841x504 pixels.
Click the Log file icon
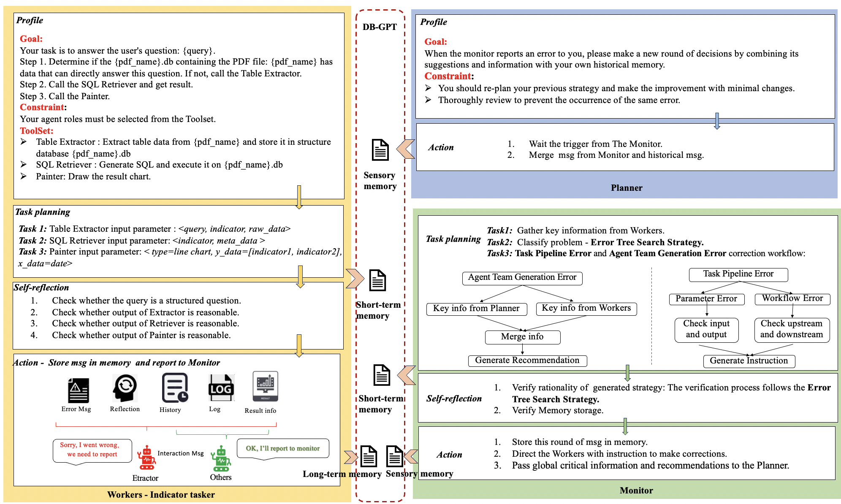point(221,387)
